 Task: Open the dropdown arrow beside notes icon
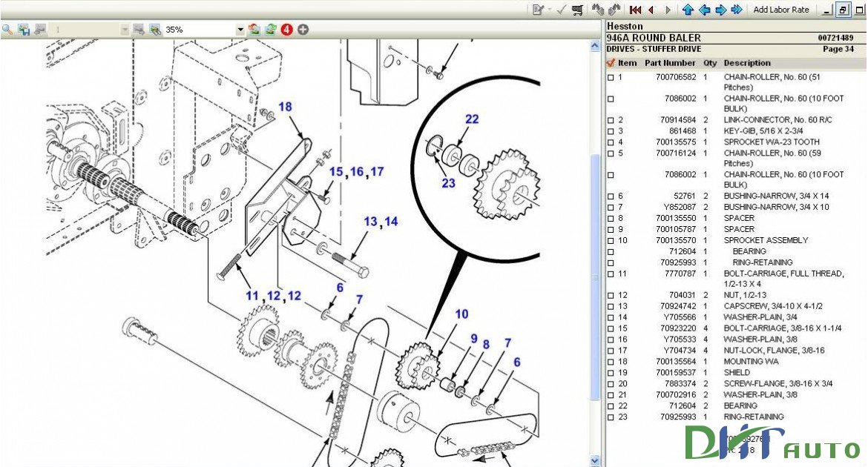(x=549, y=10)
